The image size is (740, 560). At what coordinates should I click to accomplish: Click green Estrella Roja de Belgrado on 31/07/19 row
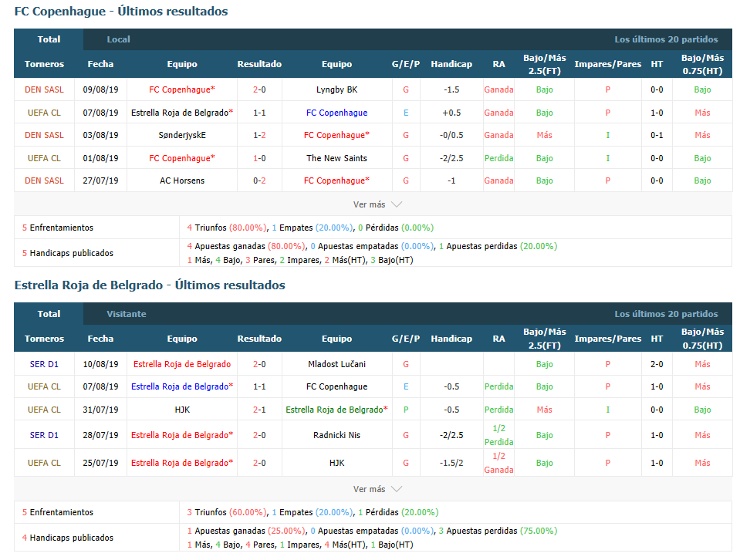[337, 410]
